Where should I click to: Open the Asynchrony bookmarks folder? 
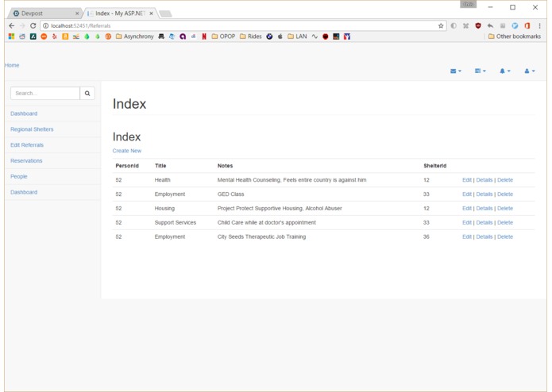135,37
